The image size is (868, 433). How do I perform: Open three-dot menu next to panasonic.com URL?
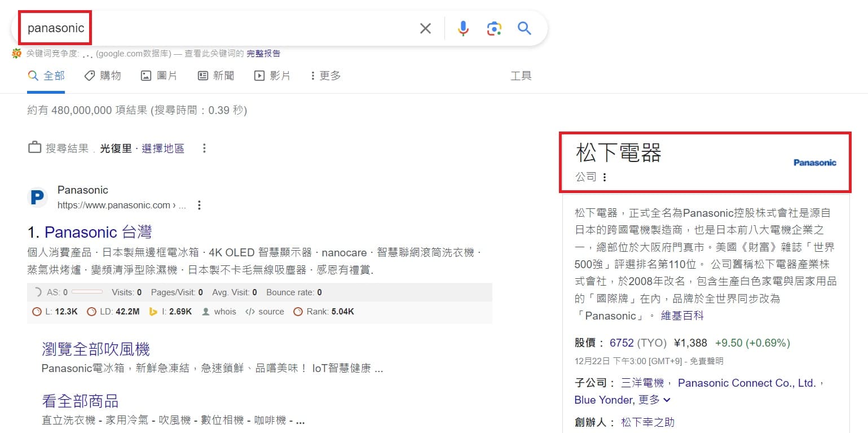(x=199, y=205)
